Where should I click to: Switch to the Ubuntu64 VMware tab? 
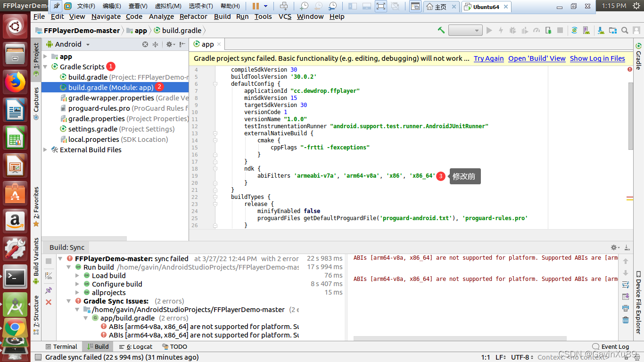tap(486, 7)
